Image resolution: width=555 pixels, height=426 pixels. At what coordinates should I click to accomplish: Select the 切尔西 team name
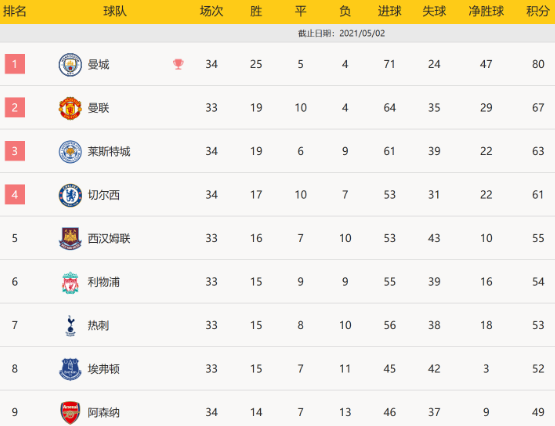pos(104,195)
